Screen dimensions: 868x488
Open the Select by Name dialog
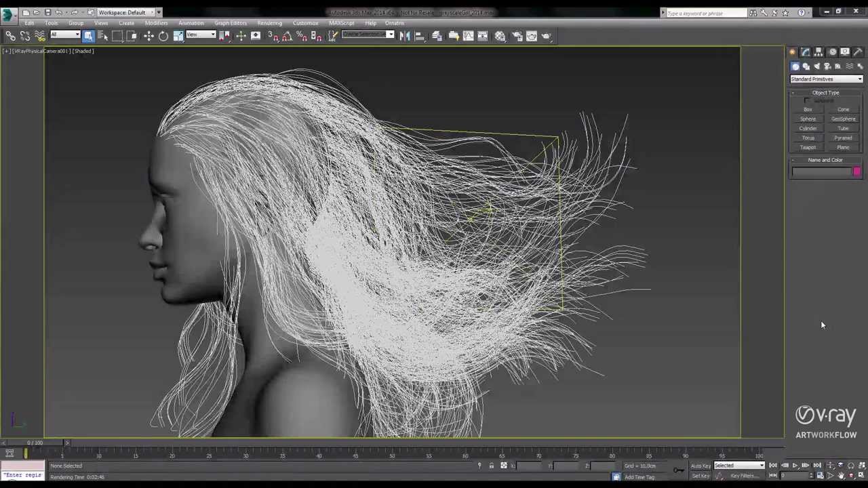[x=103, y=36]
